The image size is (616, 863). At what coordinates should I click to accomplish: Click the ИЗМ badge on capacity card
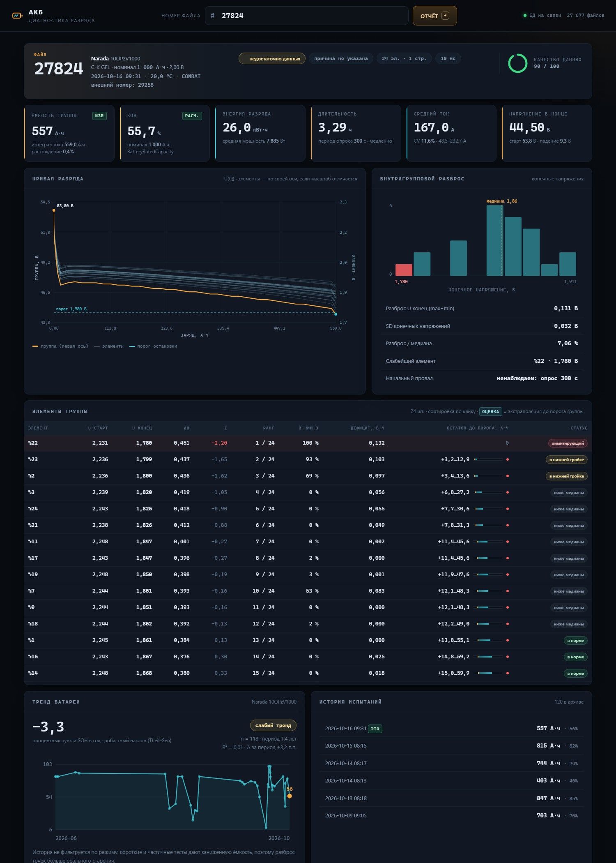[99, 116]
